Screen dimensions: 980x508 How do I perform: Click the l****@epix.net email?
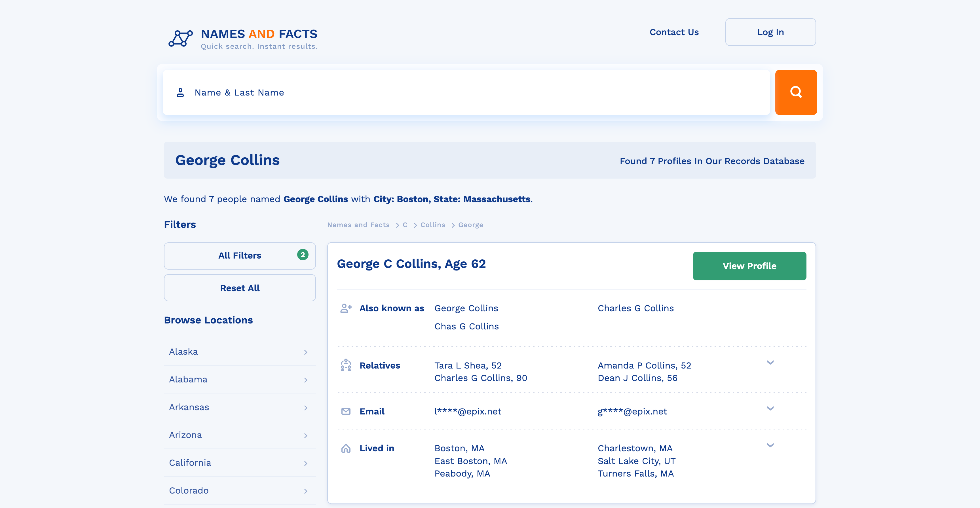point(468,411)
